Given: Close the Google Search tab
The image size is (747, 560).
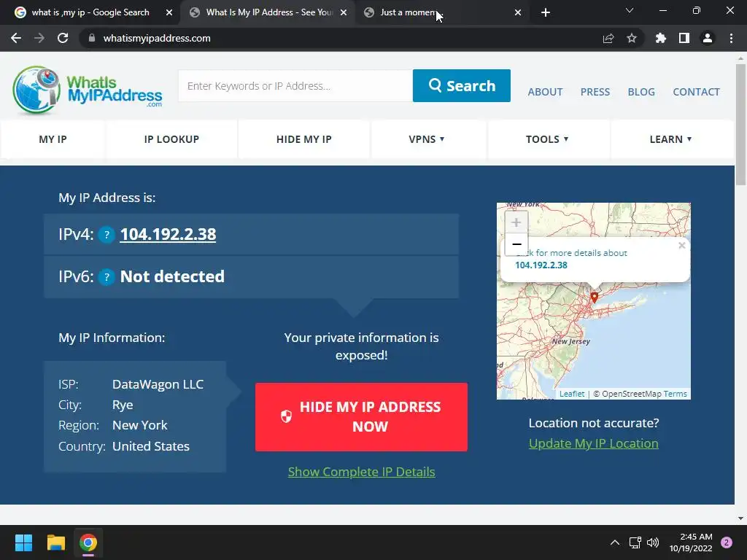Looking at the screenshot, I should [169, 12].
